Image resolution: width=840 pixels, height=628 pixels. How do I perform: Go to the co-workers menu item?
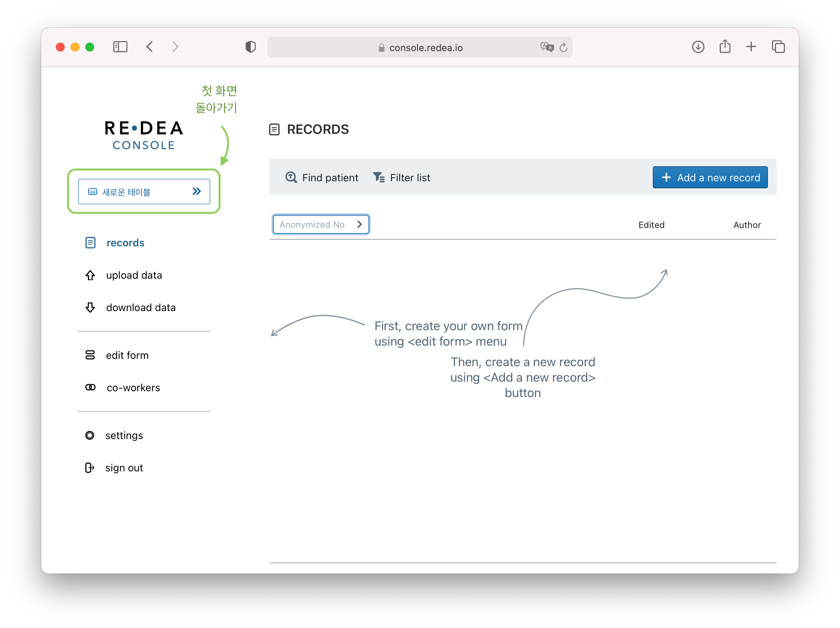133,388
